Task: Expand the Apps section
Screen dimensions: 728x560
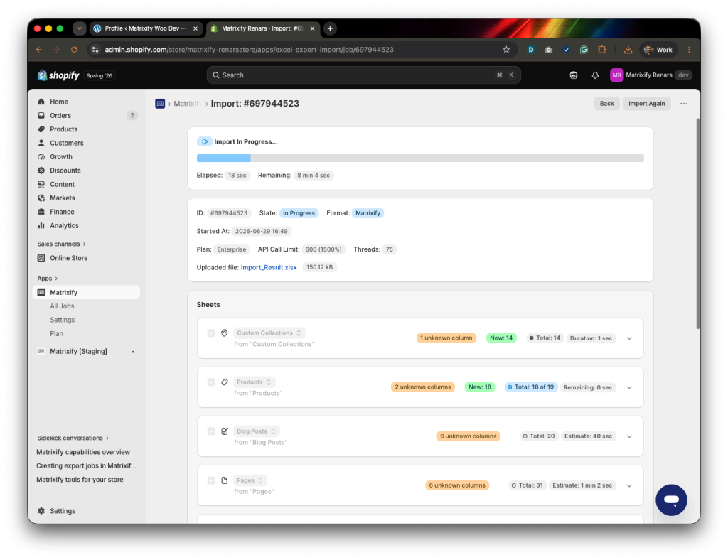Action: (x=48, y=279)
